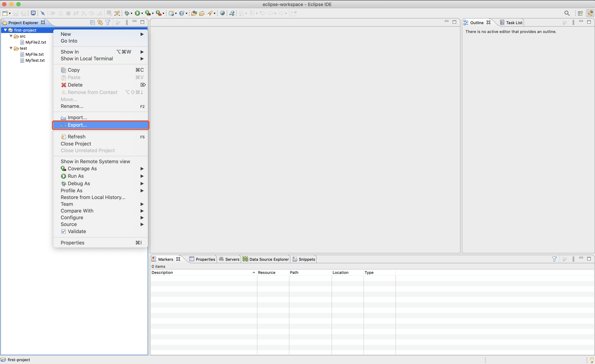Choose Close Project menu entry
The height and width of the screenshot is (364, 595).
[101, 144]
